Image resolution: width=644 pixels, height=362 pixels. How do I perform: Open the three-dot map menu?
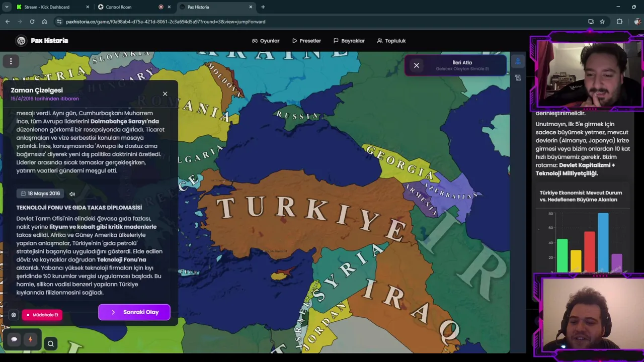[x=11, y=61]
